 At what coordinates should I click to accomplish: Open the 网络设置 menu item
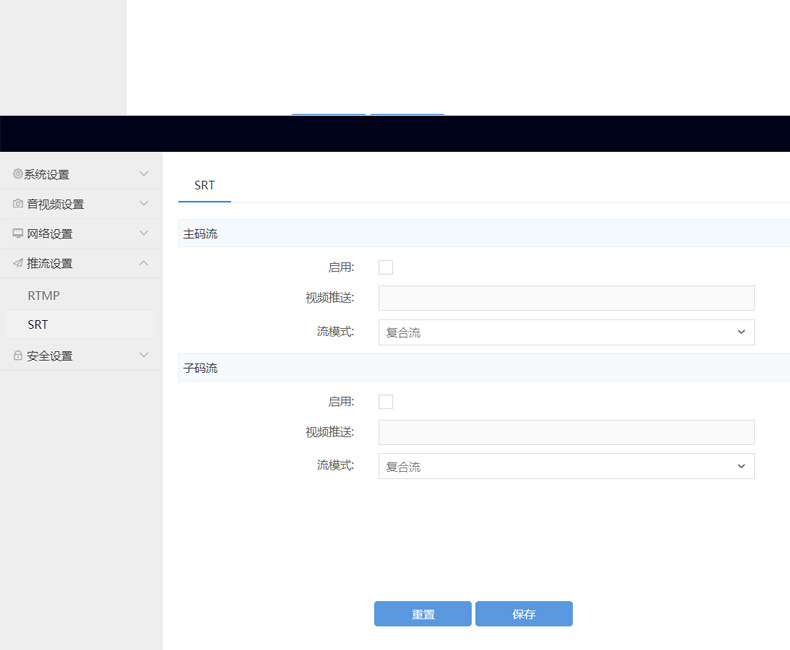click(81, 234)
